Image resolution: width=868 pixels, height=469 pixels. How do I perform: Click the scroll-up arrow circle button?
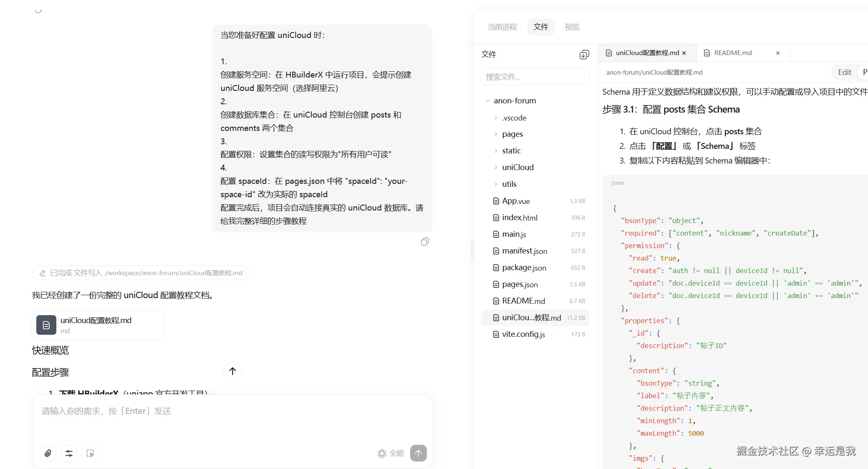click(x=232, y=371)
